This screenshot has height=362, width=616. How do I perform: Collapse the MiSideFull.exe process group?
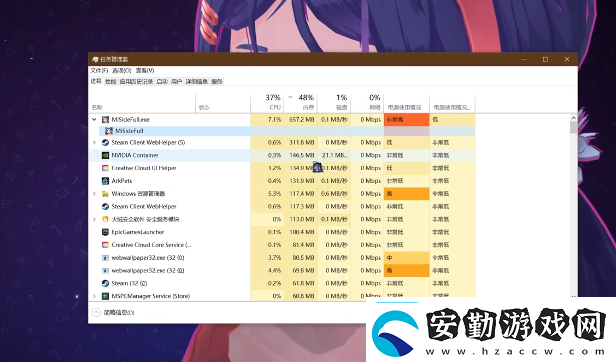(x=94, y=119)
